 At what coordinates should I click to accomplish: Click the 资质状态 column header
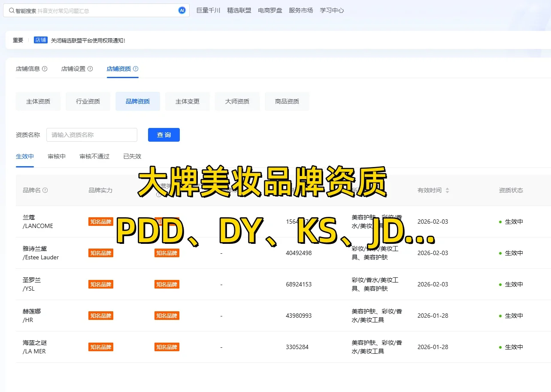click(511, 190)
